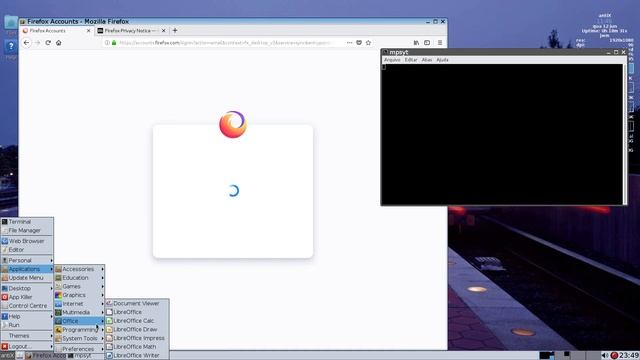Launch LibreOffice start center
This screenshot has height=360, width=640.
(137, 312)
